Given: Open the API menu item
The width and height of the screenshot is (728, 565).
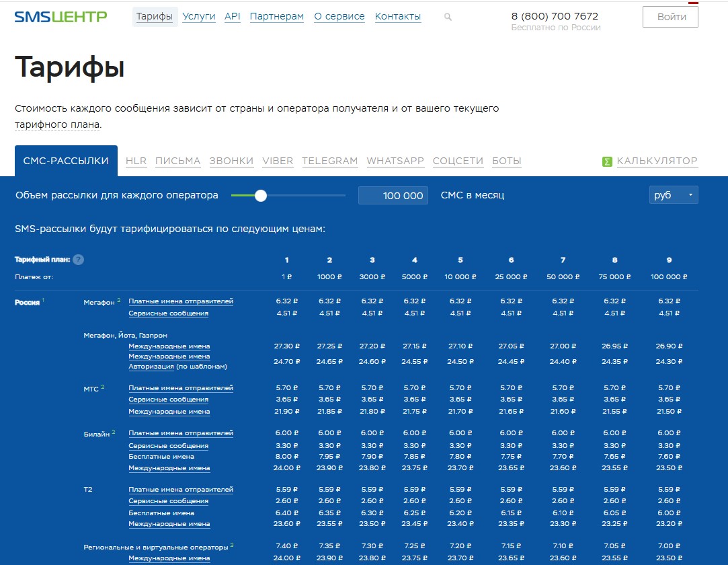Looking at the screenshot, I should tap(233, 16).
